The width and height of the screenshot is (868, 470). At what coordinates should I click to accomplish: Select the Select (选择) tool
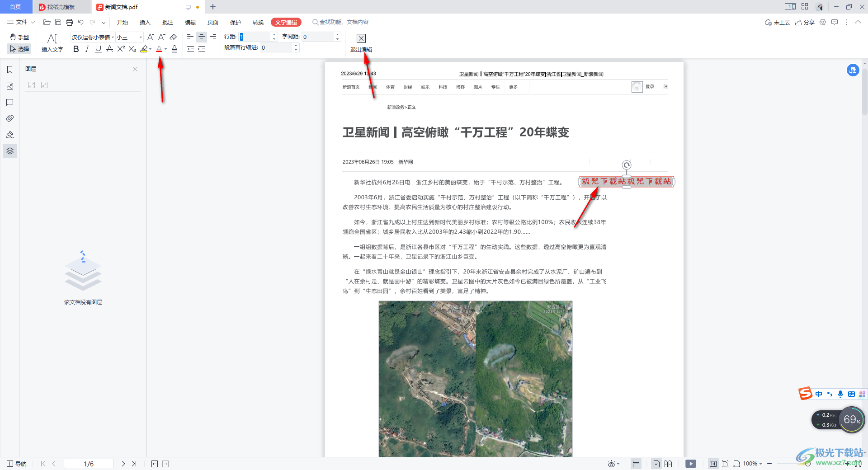pos(19,49)
